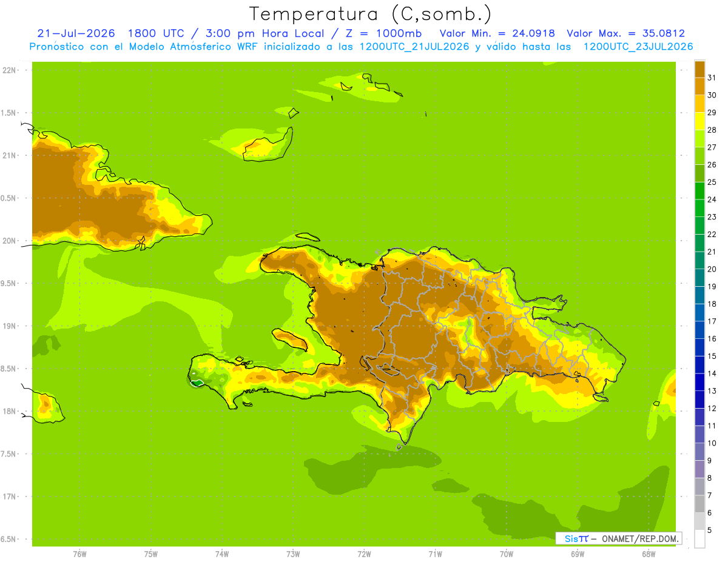Click legend value 12
Viewport: 728px width, 562px height.
[x=712, y=409]
